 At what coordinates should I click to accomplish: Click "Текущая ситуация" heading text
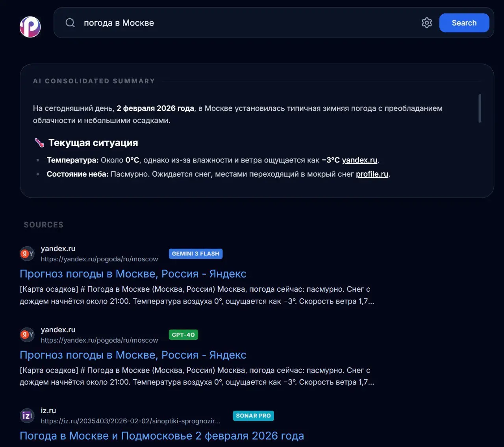93,143
